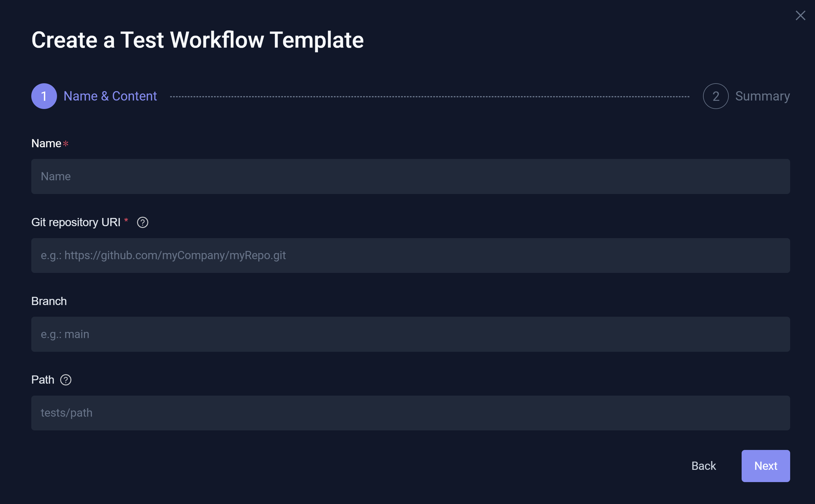Click inside the Name input field
Viewport: 815px width, 504px height.
[x=410, y=176]
